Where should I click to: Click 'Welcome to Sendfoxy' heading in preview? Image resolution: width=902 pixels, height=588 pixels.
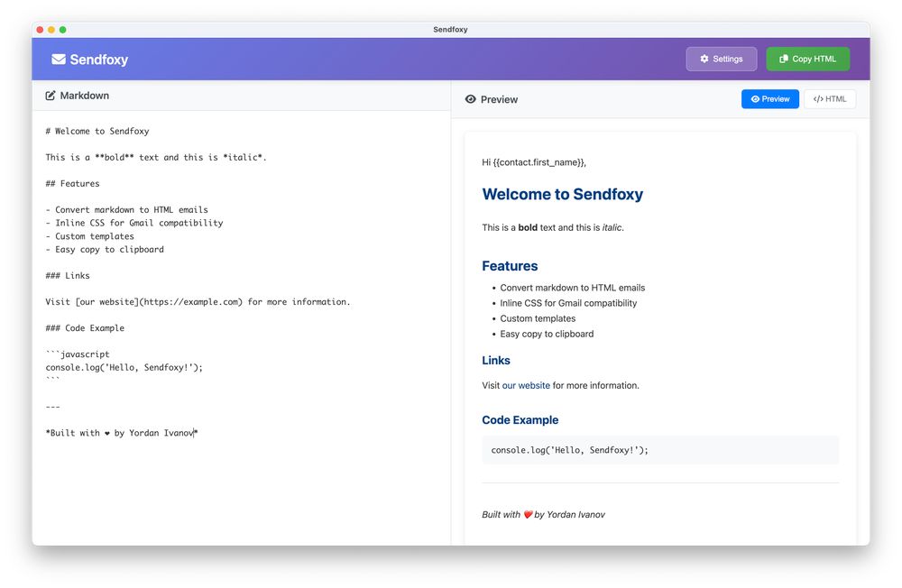pyautogui.click(x=563, y=195)
